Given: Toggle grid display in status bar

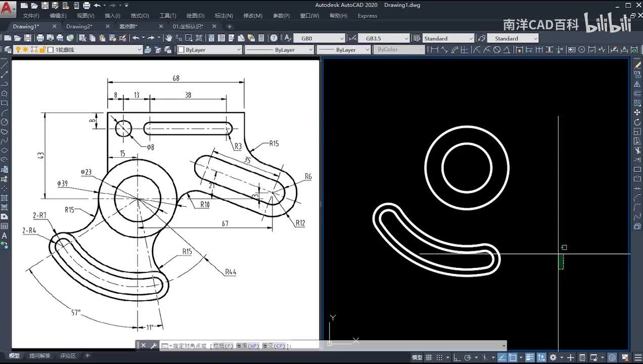Looking at the screenshot, I should pos(428,357).
